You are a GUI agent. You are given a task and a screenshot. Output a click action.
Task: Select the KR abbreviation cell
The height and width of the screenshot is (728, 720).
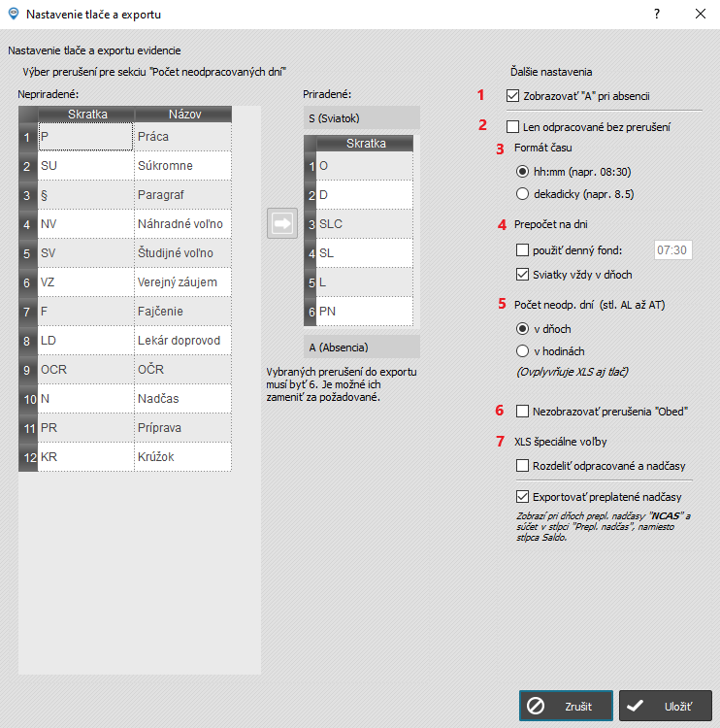point(86,457)
